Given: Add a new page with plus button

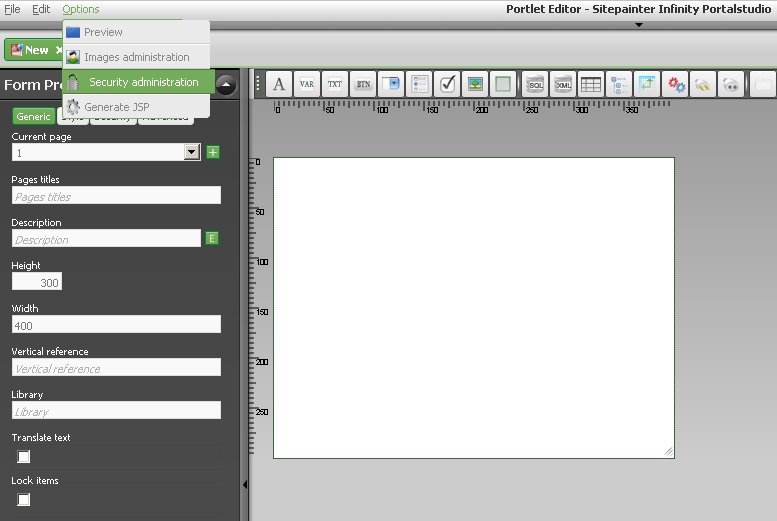Looking at the screenshot, I should pos(213,152).
